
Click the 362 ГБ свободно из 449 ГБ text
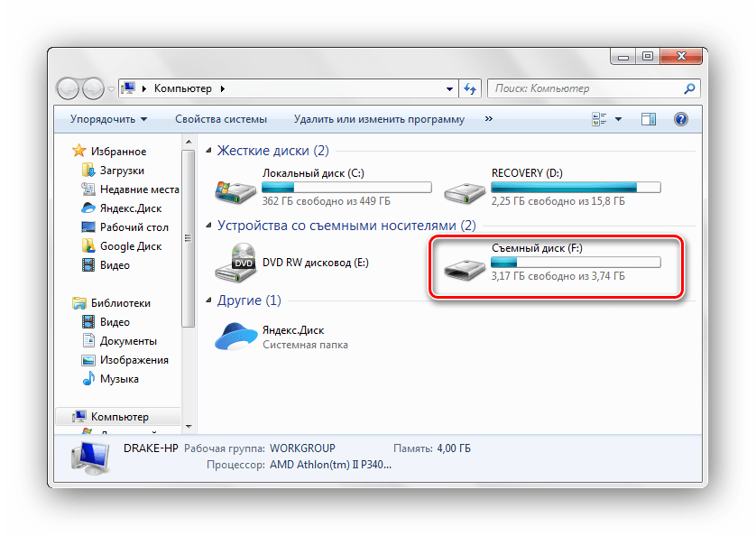point(327,201)
